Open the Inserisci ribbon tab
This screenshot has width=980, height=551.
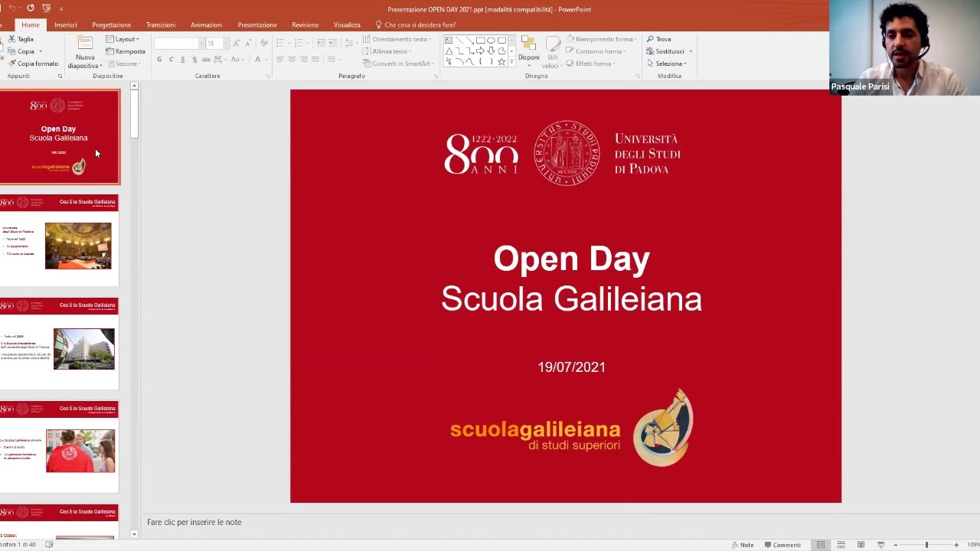coord(66,24)
